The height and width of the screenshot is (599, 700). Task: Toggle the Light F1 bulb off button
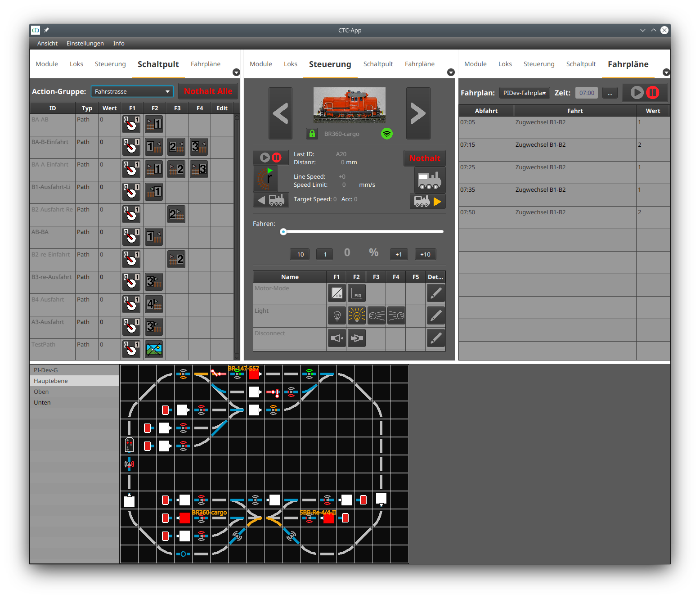337,316
